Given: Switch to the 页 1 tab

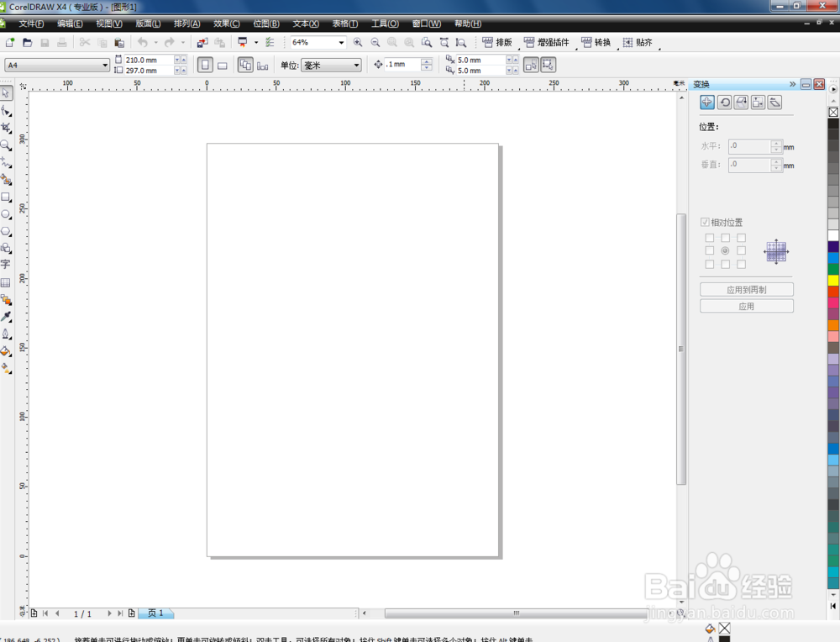Looking at the screenshot, I should point(156,613).
